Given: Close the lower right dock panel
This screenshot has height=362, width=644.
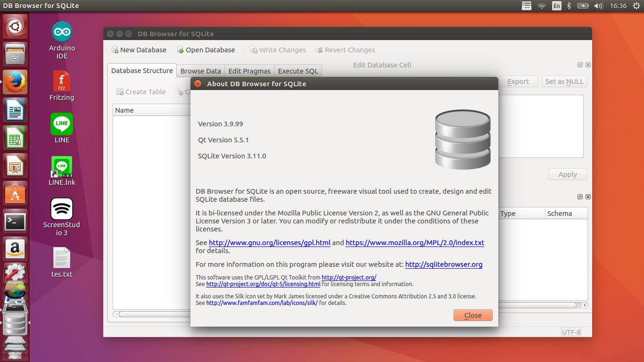Looking at the screenshot, I should point(588,197).
